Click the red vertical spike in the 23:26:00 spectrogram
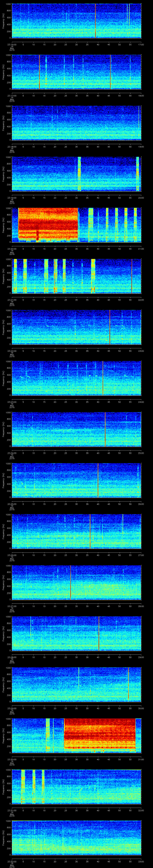Image resolution: width=153 pixels, height=868 pixels. tap(90, 532)
